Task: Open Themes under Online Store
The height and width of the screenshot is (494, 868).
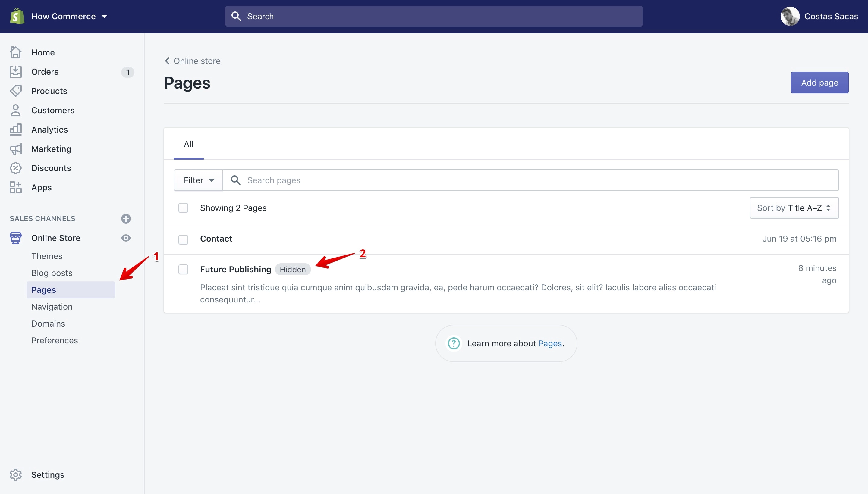Action: click(x=47, y=256)
